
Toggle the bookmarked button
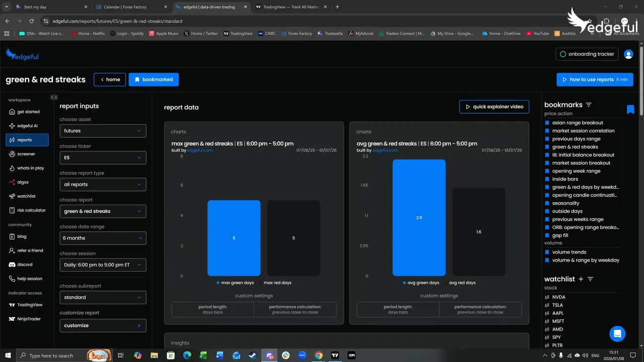click(x=153, y=79)
